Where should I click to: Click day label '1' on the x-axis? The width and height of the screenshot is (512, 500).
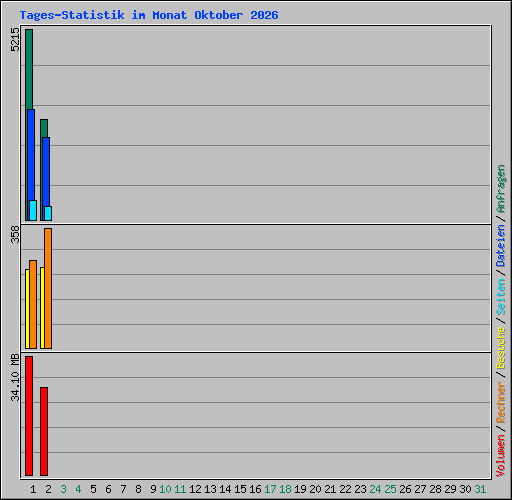pos(33,489)
